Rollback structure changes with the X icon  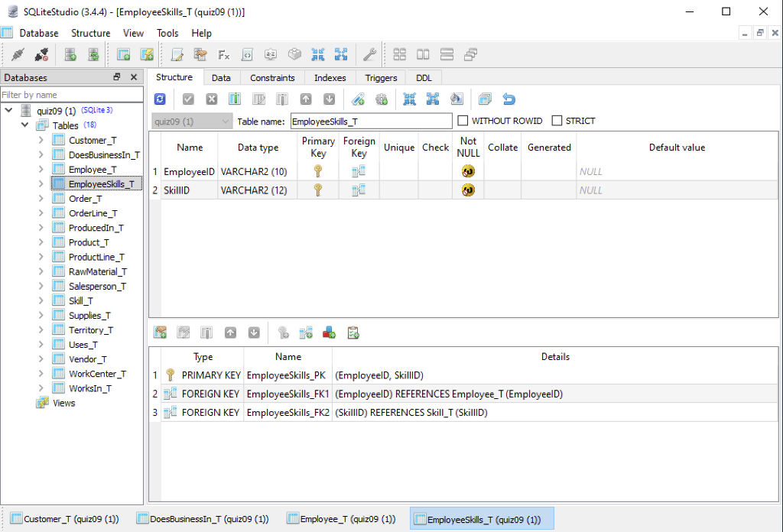[x=212, y=99]
